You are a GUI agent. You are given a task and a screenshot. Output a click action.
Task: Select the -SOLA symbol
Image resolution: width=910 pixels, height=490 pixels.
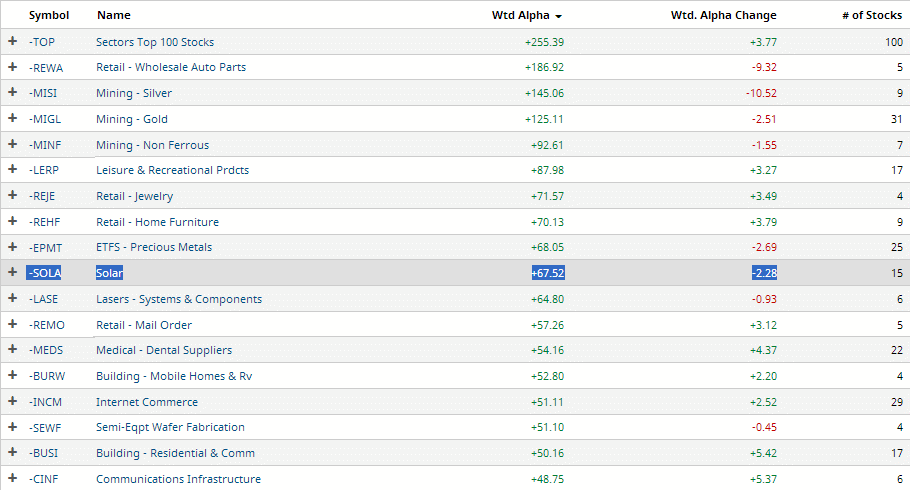point(45,273)
